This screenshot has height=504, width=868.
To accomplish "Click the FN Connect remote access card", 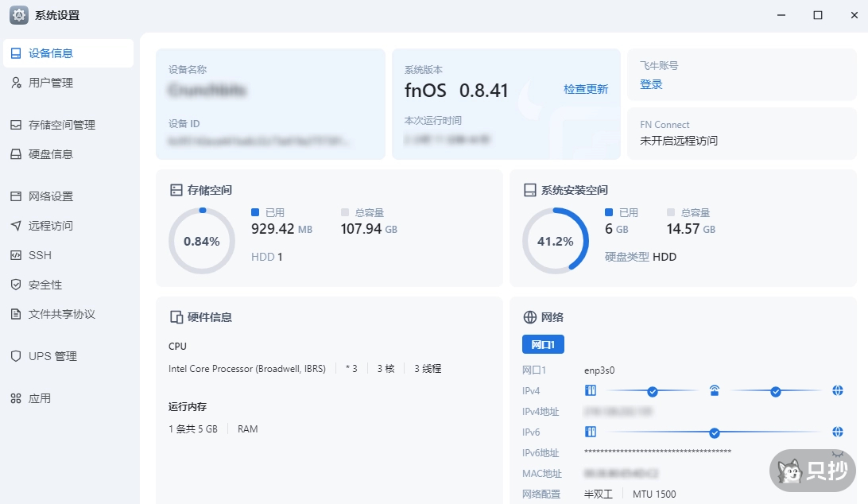I will click(742, 134).
